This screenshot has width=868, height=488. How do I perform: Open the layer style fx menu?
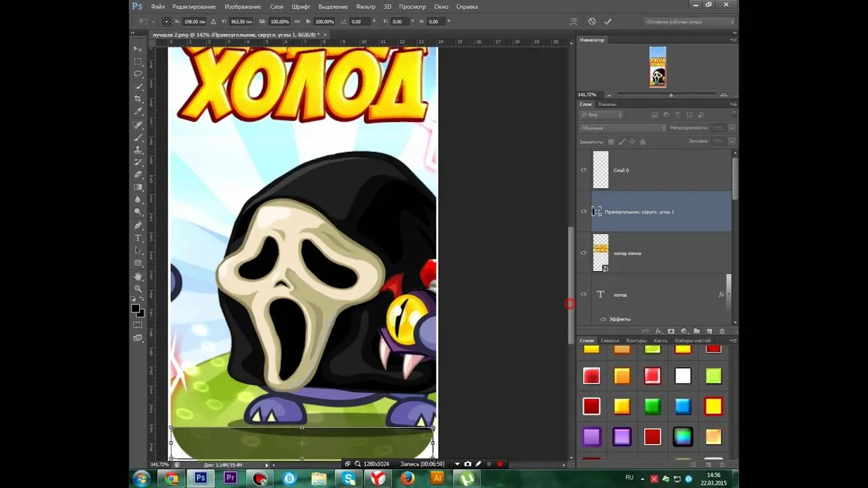(658, 331)
